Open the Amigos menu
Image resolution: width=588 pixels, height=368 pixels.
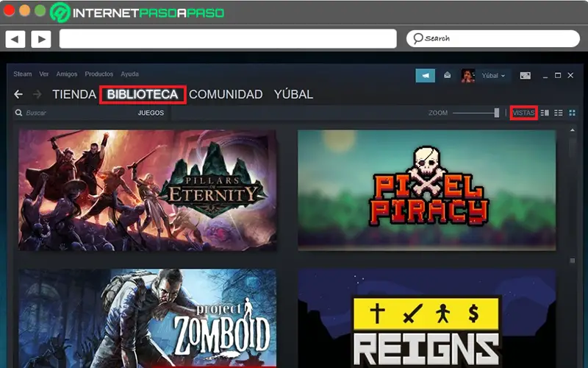pos(67,74)
